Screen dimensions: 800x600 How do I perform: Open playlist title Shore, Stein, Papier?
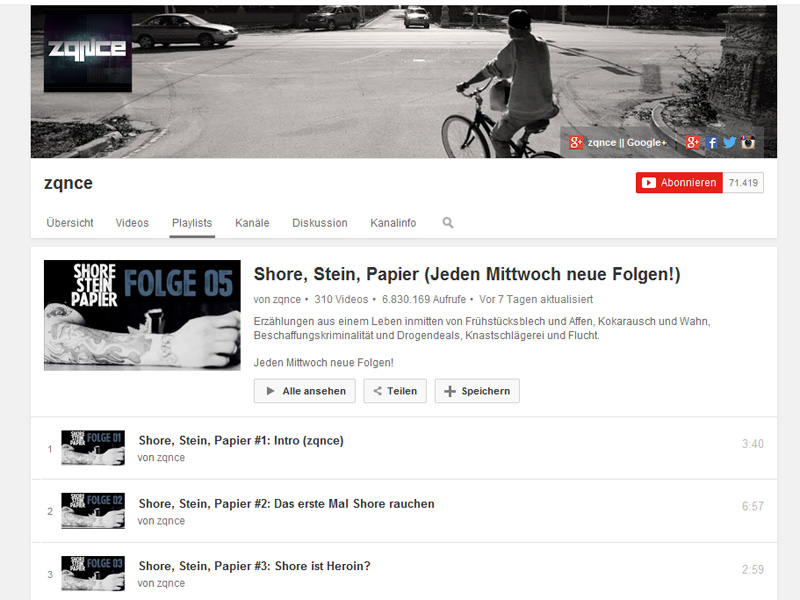pyautogui.click(x=467, y=274)
